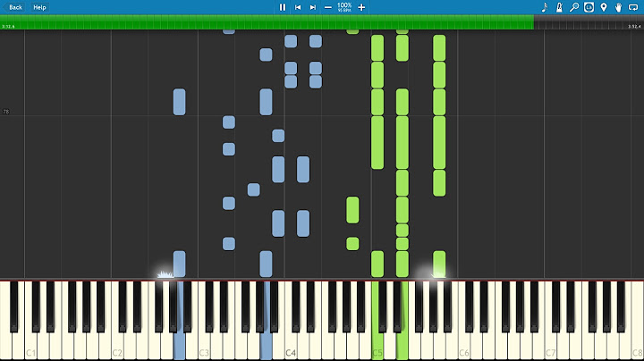This screenshot has width=644, height=361.
Task: Go back using the Back button
Action: (15, 7)
